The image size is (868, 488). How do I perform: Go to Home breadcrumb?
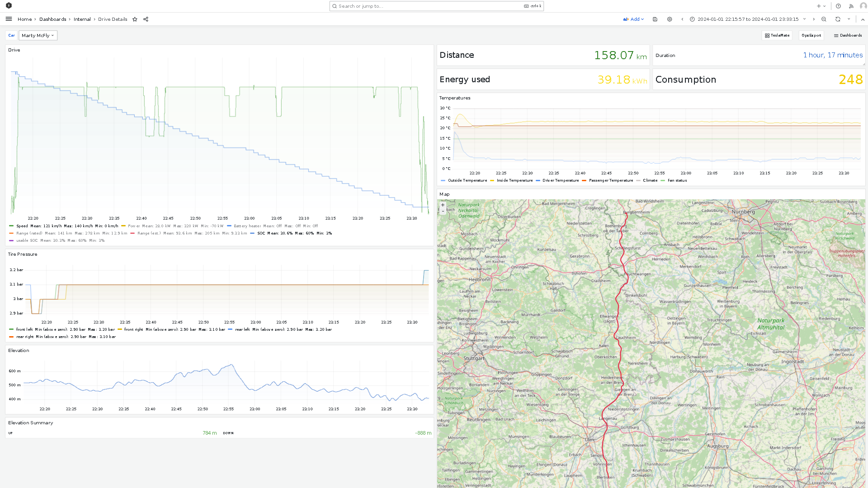click(x=24, y=19)
